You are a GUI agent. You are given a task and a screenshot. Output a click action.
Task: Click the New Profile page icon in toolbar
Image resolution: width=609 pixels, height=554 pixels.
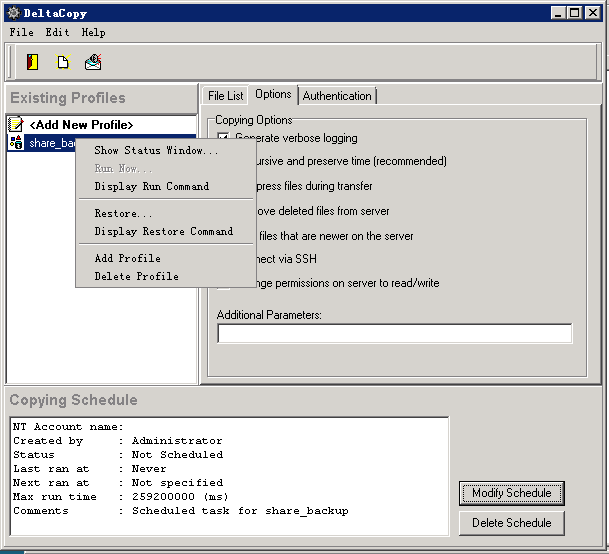(x=63, y=62)
